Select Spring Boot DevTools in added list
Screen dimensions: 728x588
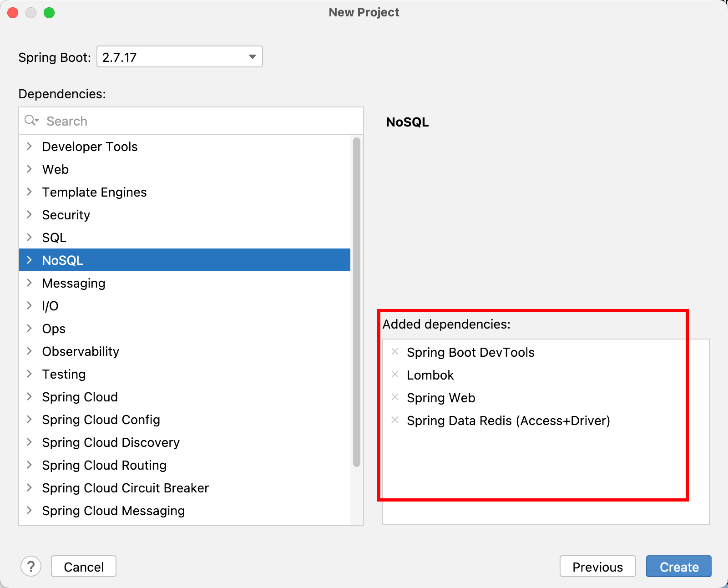tap(470, 352)
